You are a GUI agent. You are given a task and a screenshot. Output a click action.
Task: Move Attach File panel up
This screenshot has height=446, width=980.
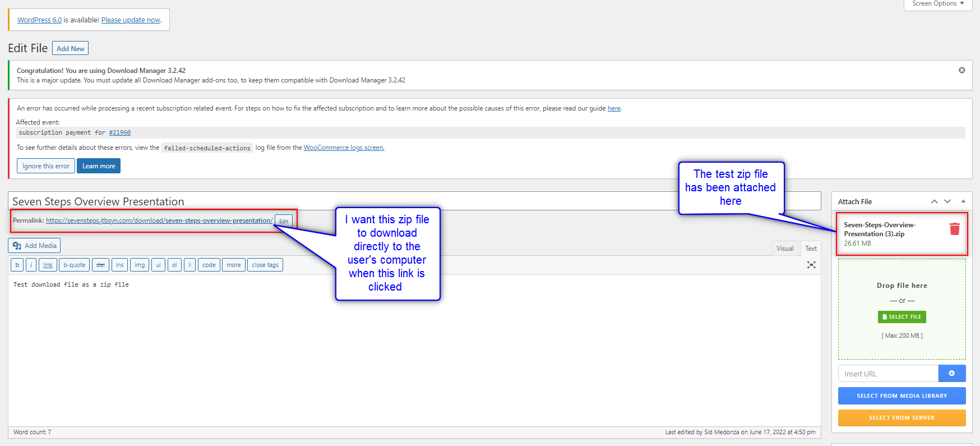coord(934,201)
